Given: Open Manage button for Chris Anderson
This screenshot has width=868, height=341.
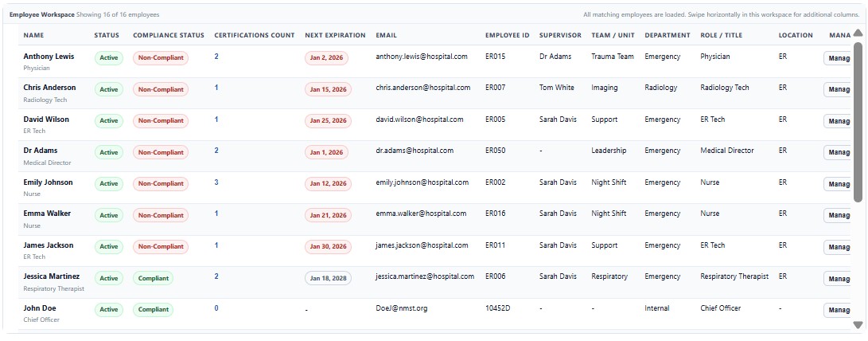Looking at the screenshot, I should click(837, 89).
